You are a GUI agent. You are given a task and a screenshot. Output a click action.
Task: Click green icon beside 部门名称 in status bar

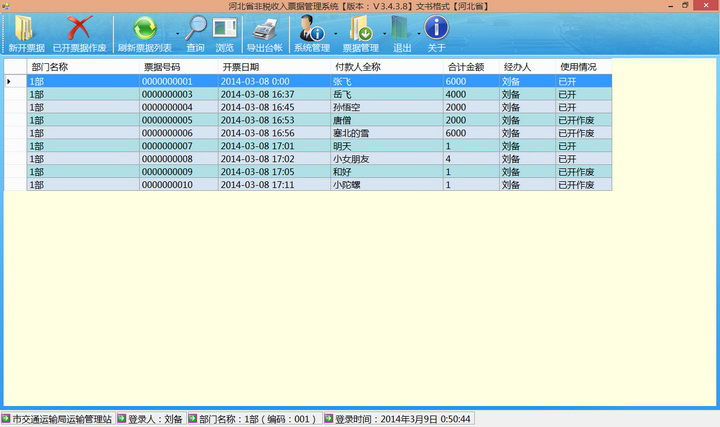pyautogui.click(x=193, y=418)
